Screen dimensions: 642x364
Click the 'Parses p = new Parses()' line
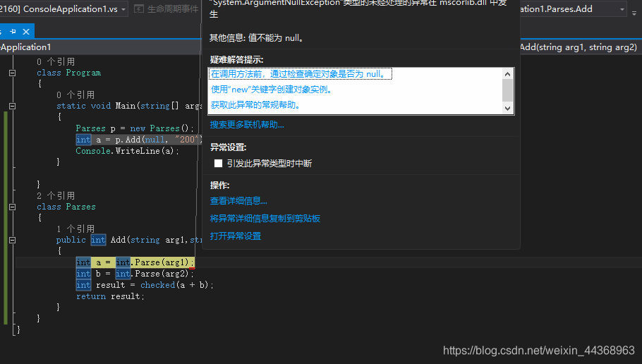135,128
